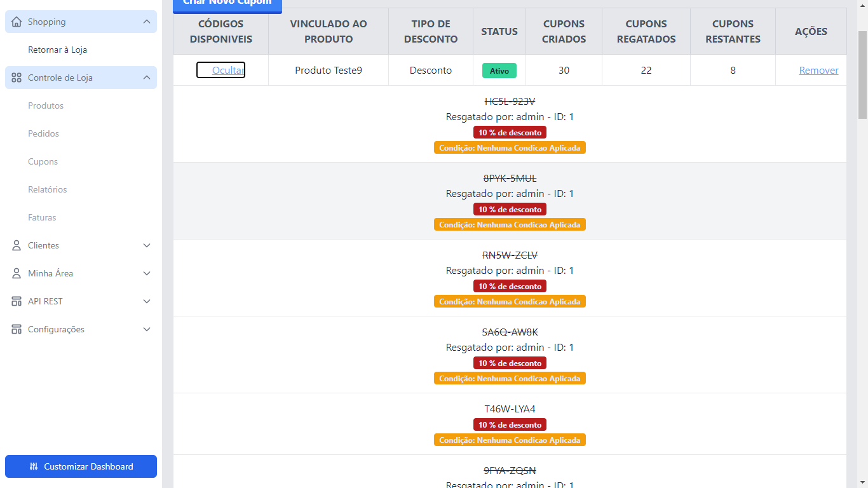
Task: Click the Shopping home icon
Action: (17, 22)
